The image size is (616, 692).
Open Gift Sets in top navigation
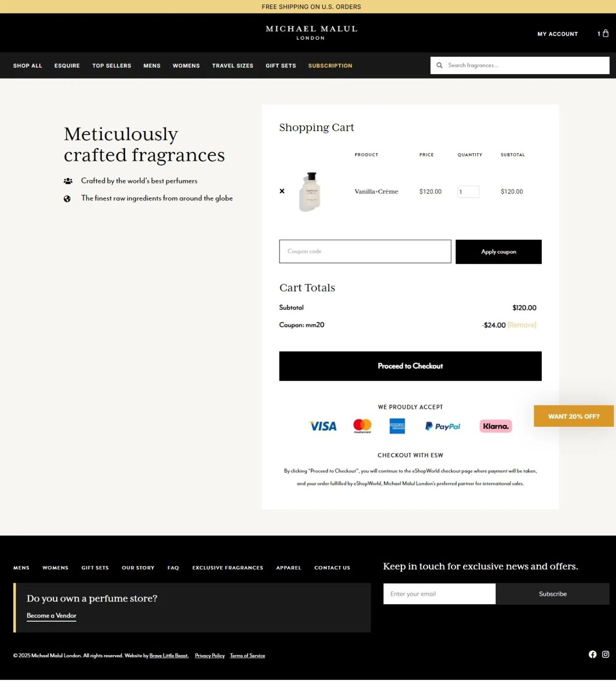281,66
